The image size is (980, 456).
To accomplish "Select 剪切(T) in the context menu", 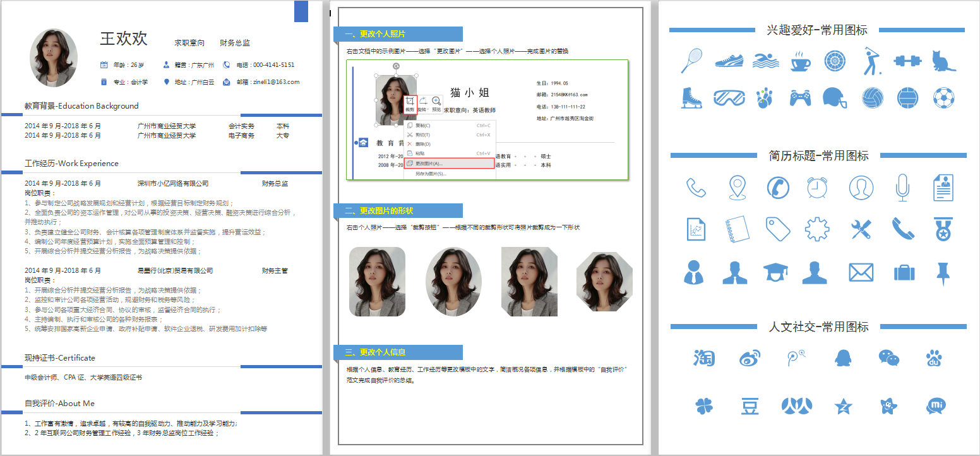I will pos(449,135).
